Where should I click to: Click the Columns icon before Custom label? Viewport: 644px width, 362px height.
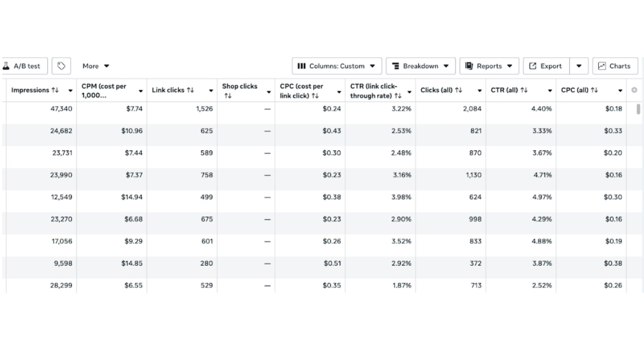(302, 66)
